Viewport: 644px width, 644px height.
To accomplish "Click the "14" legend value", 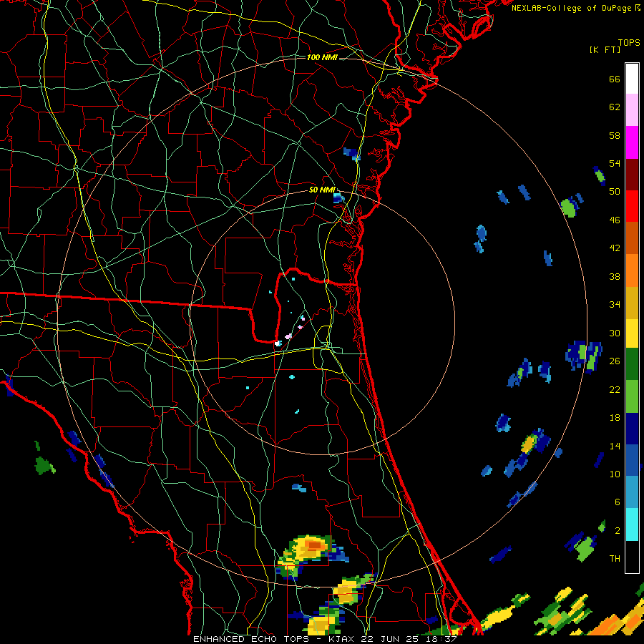I will click(615, 446).
